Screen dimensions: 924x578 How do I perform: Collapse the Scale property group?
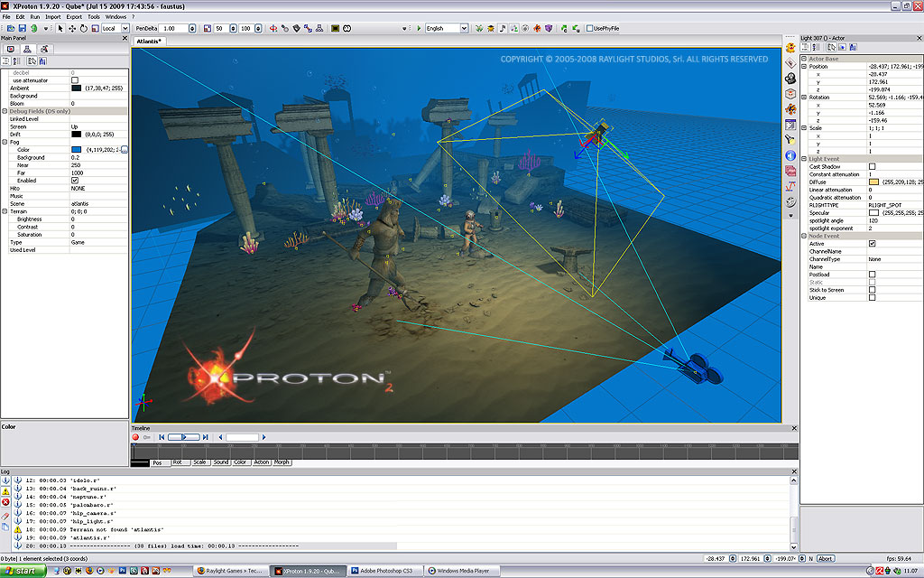(804, 128)
